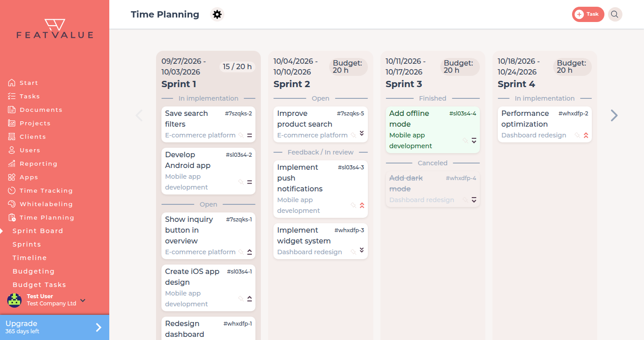
Task: Click the Sprint 4 heading
Action: coord(516,84)
